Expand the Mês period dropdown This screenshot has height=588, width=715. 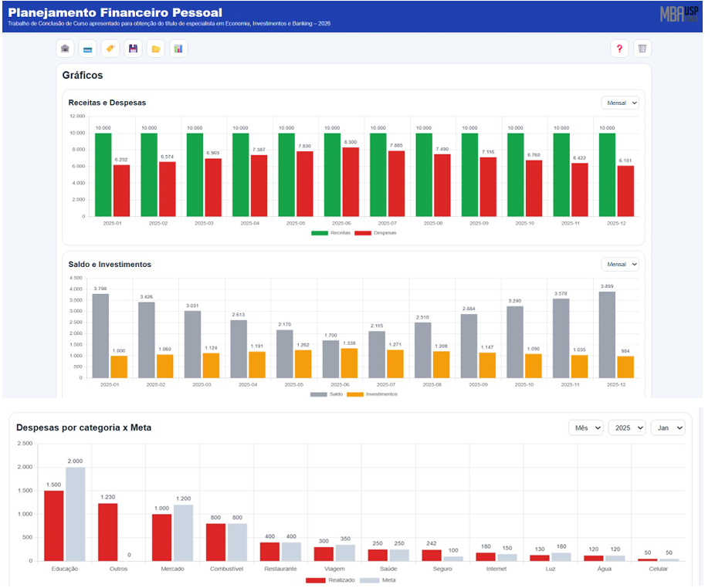coord(586,428)
